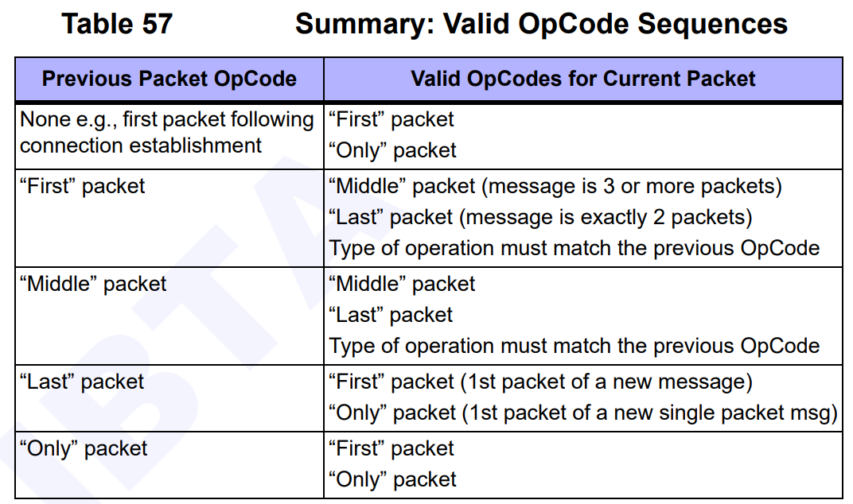This screenshot has width=853, height=504.
Task: Click the “First” packet row label
Action: pyautogui.click(x=82, y=187)
